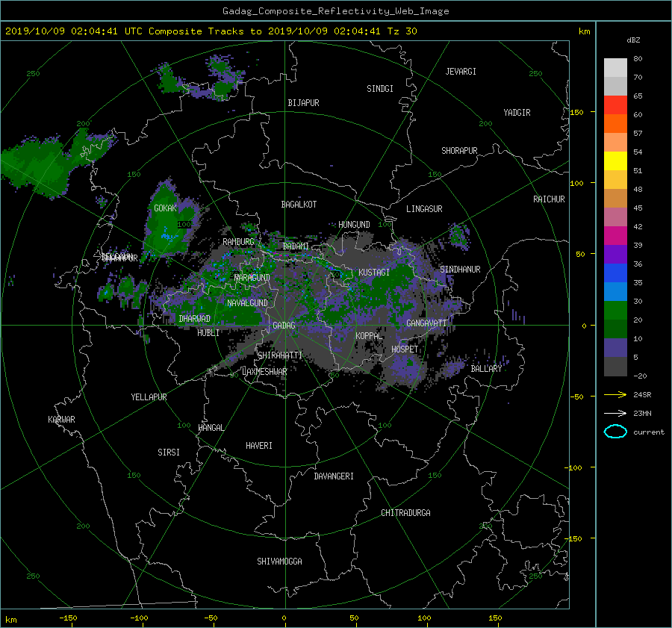Click the 0 tick on bottom axis
Image resolution: width=672 pixels, height=628 pixels.
coord(284,618)
